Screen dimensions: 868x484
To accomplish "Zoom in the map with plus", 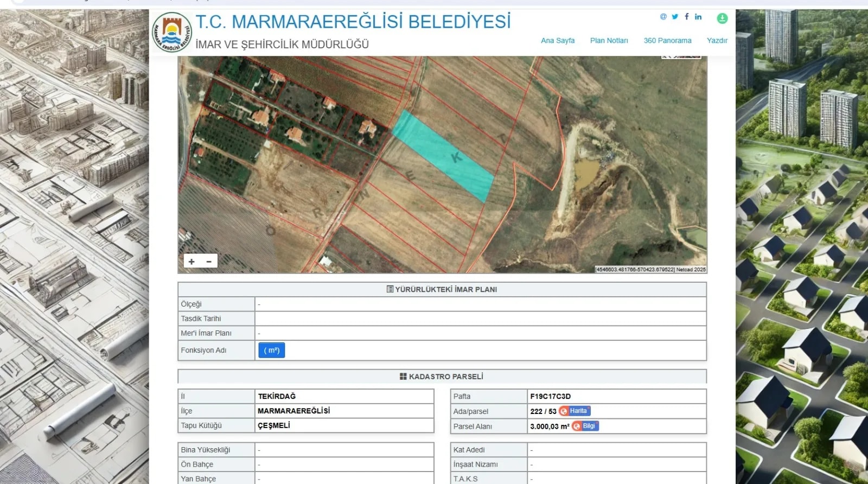I will tap(192, 262).
